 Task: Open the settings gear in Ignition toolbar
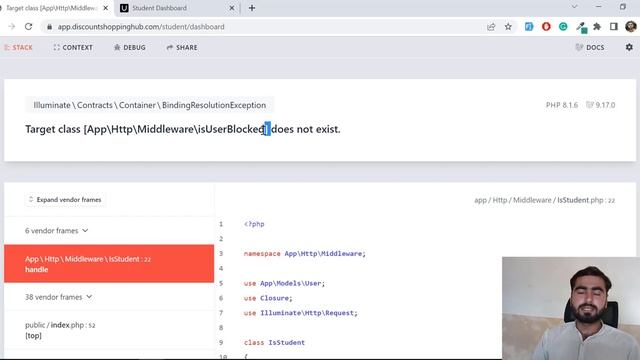tap(629, 47)
